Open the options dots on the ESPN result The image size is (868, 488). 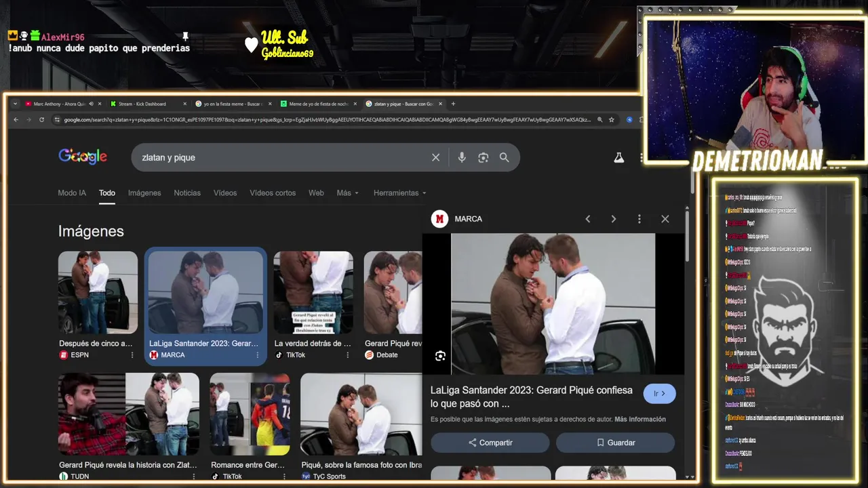[x=132, y=355]
